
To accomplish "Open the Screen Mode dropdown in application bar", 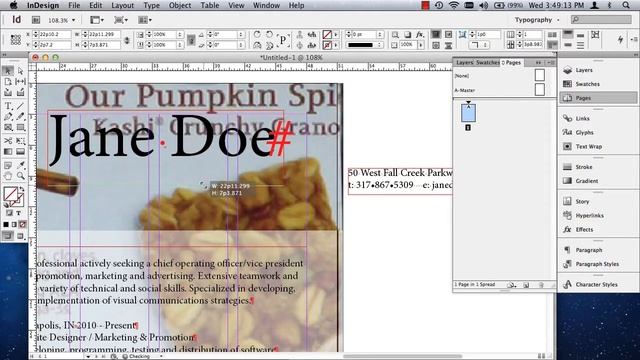I will click(x=121, y=20).
